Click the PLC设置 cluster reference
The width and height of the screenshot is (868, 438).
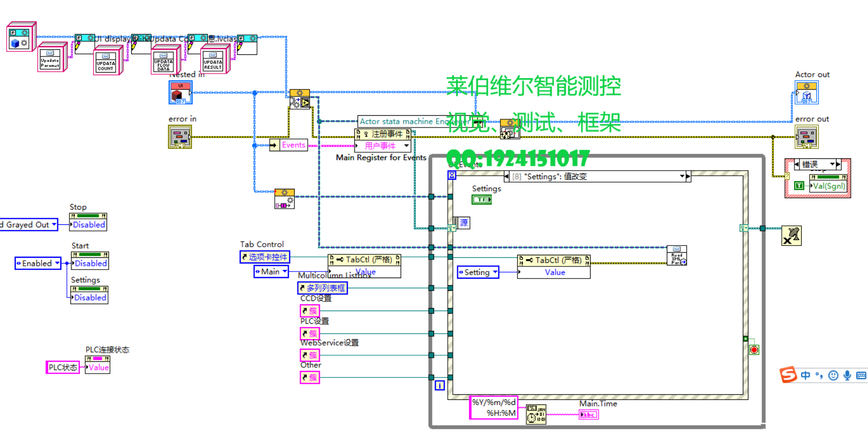(310, 333)
